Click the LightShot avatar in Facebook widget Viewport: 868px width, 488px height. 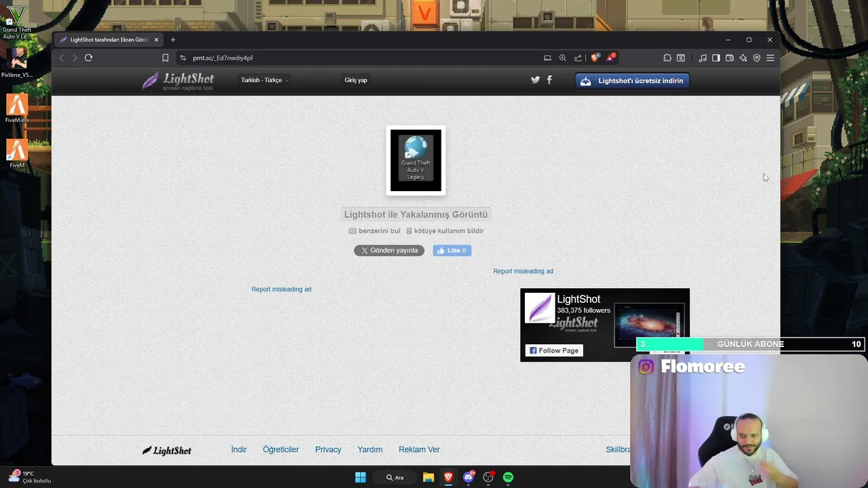(x=540, y=308)
